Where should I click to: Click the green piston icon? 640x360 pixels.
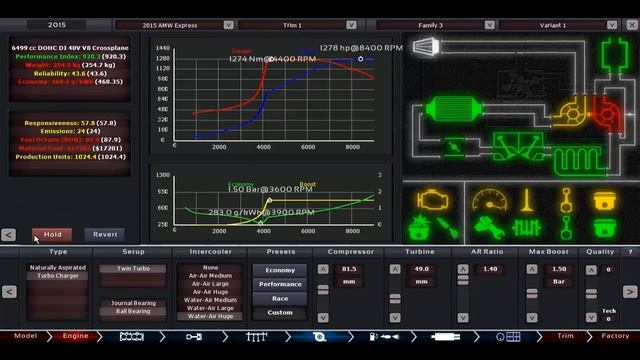click(x=604, y=228)
